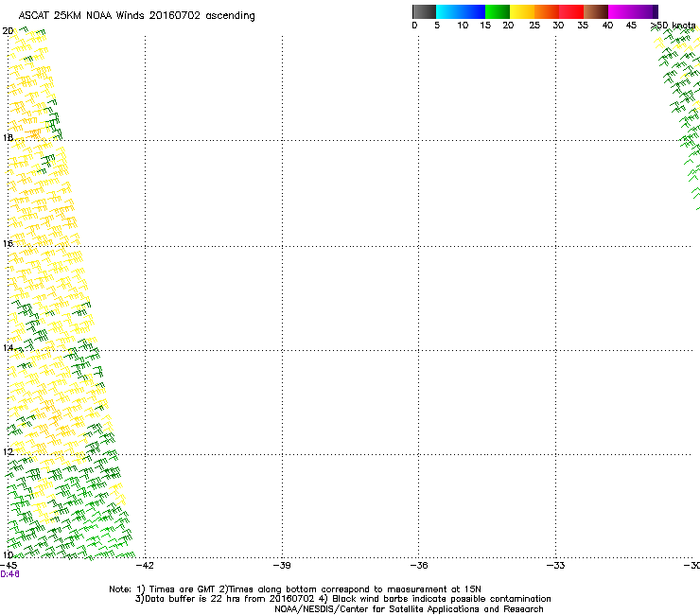The height and width of the screenshot is (615, 700).
Task: Click the brown 35-40 knots color segment
Action: point(596,11)
